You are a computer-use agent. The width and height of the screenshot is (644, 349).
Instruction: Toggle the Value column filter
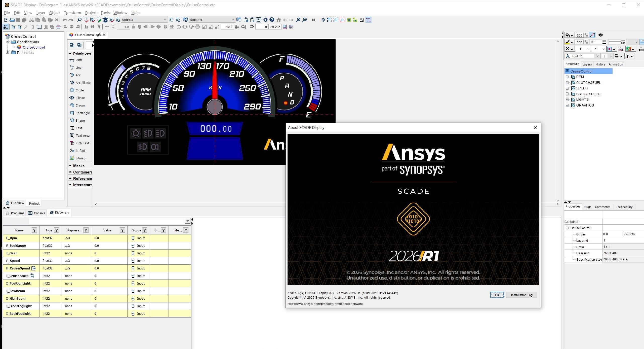click(x=122, y=230)
